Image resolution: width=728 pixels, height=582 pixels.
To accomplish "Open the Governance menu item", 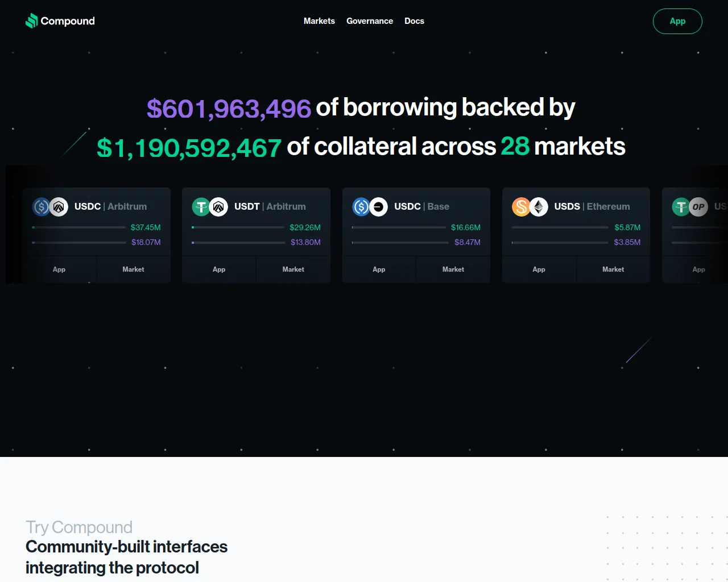I will pos(370,21).
